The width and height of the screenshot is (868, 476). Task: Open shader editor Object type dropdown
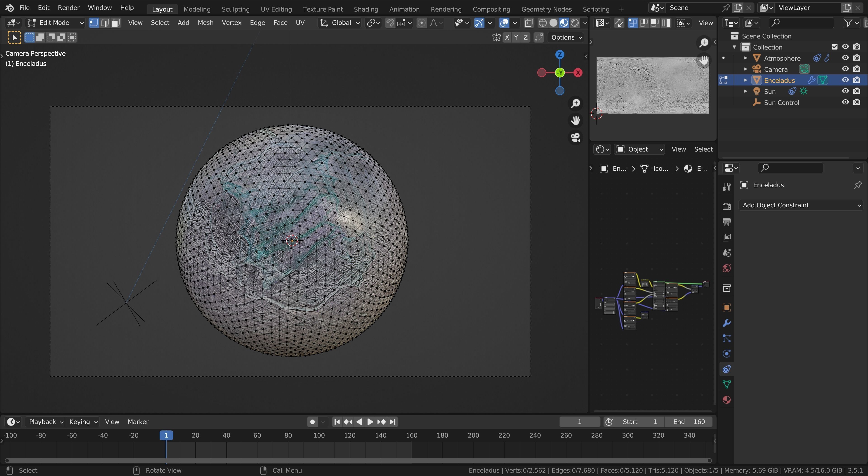click(639, 149)
